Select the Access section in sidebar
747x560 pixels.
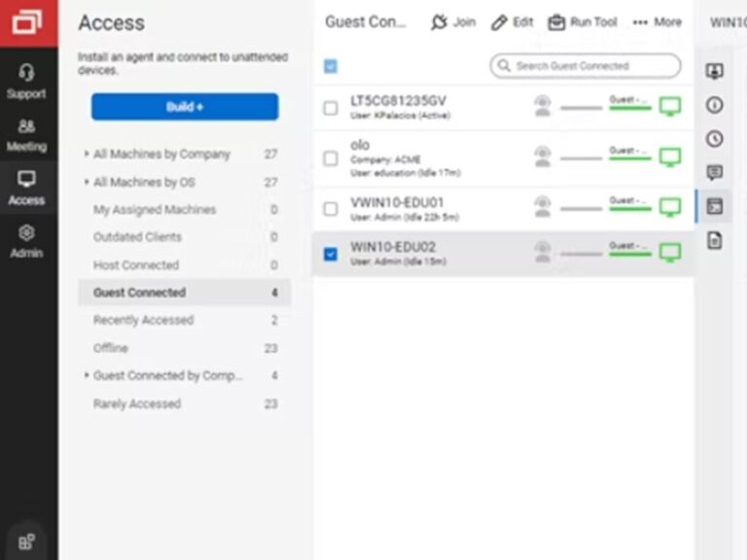coord(26,189)
